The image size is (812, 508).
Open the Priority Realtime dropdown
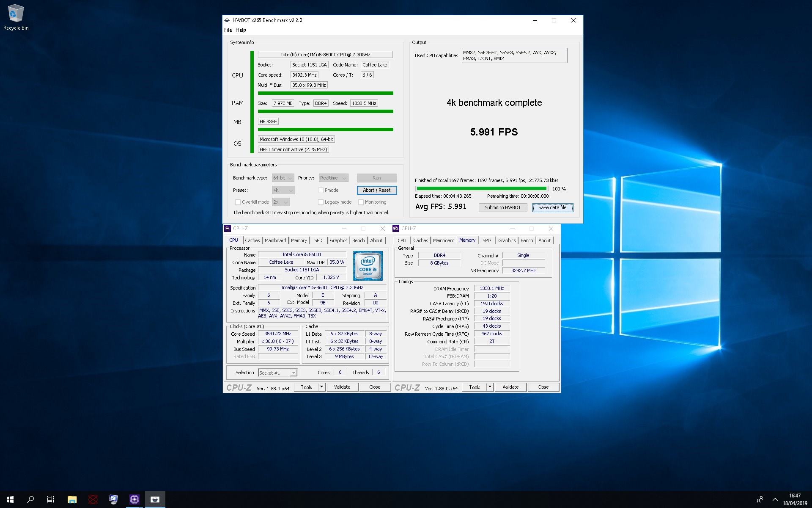[x=333, y=178]
